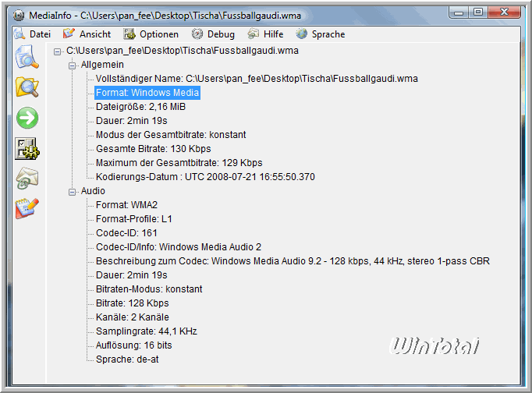Select Kanäle: 2 Kanäle row
The height and width of the screenshot is (393, 532).
[133, 317]
